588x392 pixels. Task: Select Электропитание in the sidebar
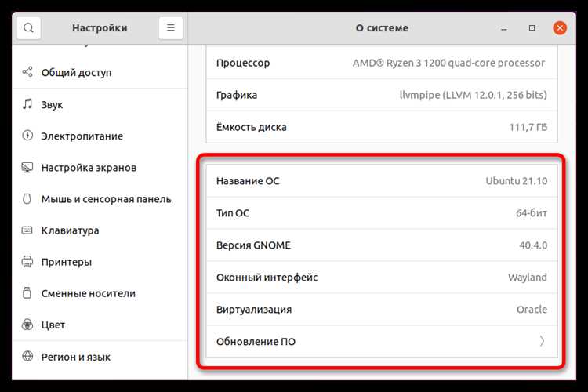[100, 136]
